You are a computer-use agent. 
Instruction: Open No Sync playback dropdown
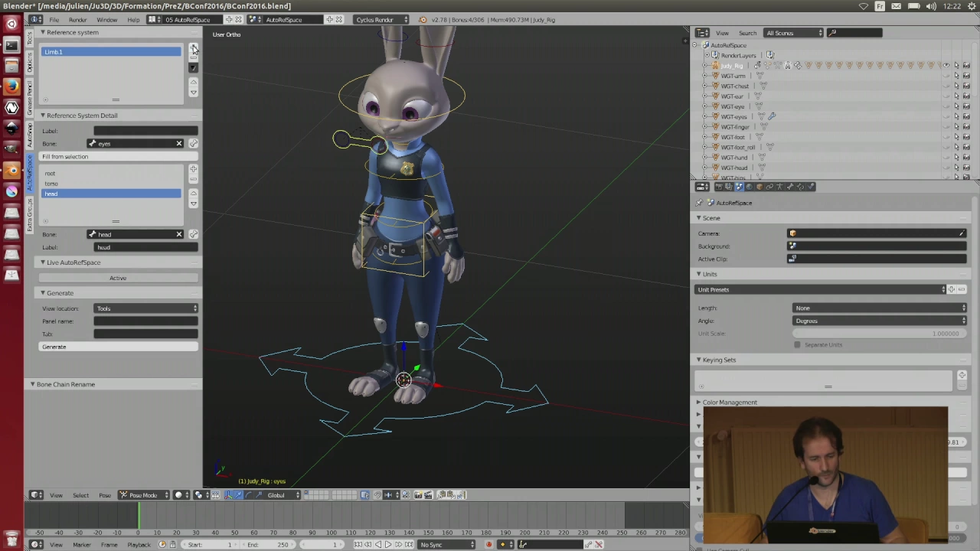(x=447, y=544)
